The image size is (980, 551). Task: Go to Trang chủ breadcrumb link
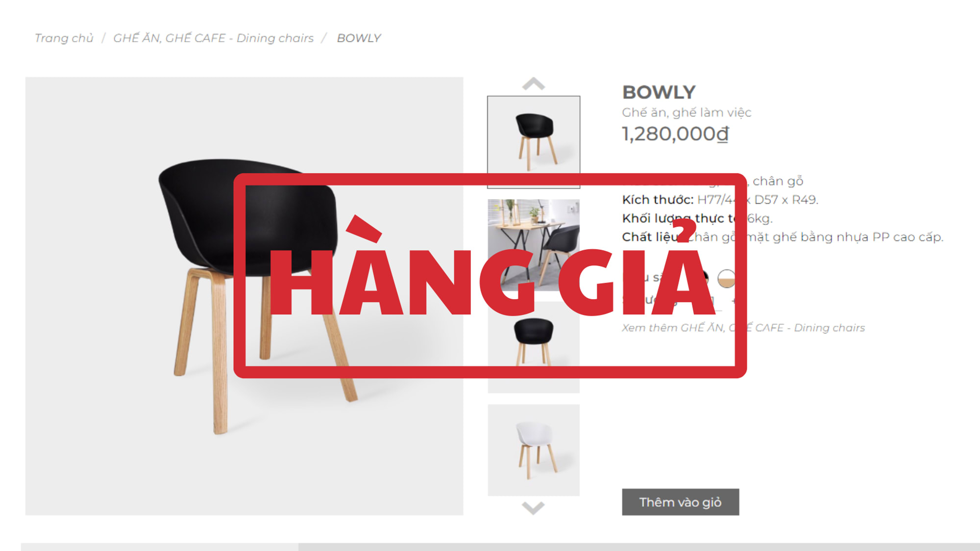tap(64, 38)
